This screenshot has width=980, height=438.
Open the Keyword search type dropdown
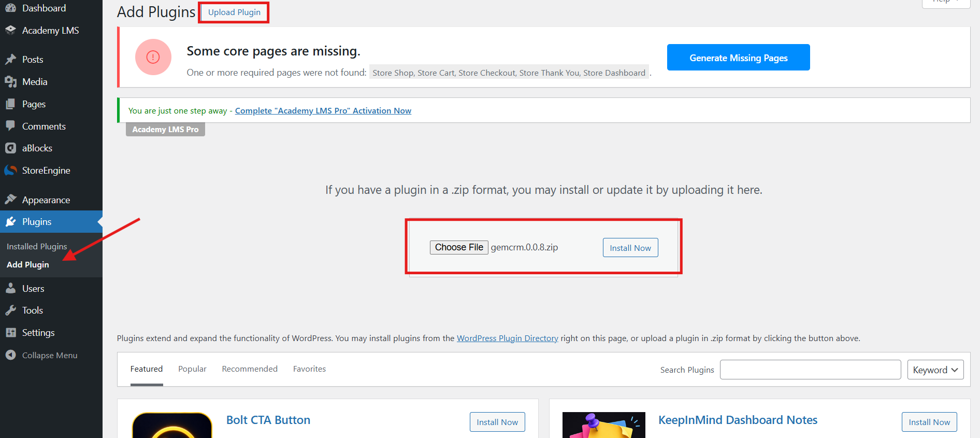click(935, 370)
